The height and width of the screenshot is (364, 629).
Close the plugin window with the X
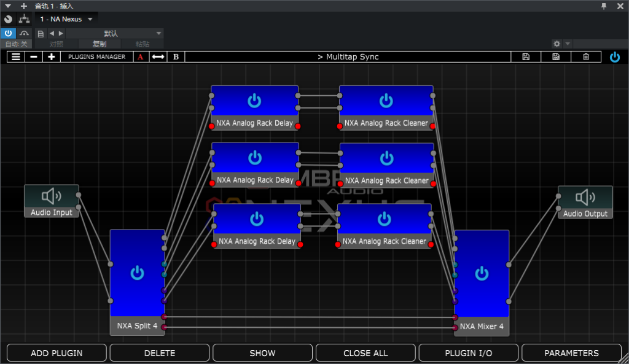point(620,6)
